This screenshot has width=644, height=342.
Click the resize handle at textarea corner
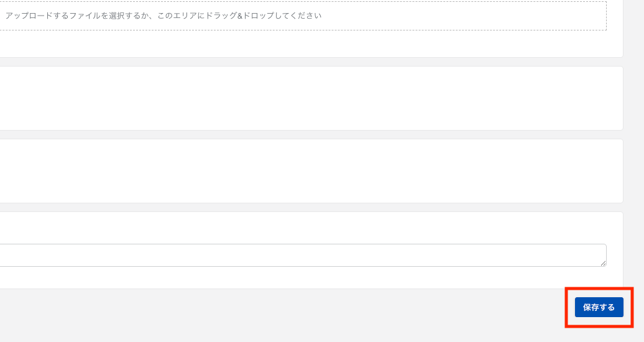pos(604,264)
